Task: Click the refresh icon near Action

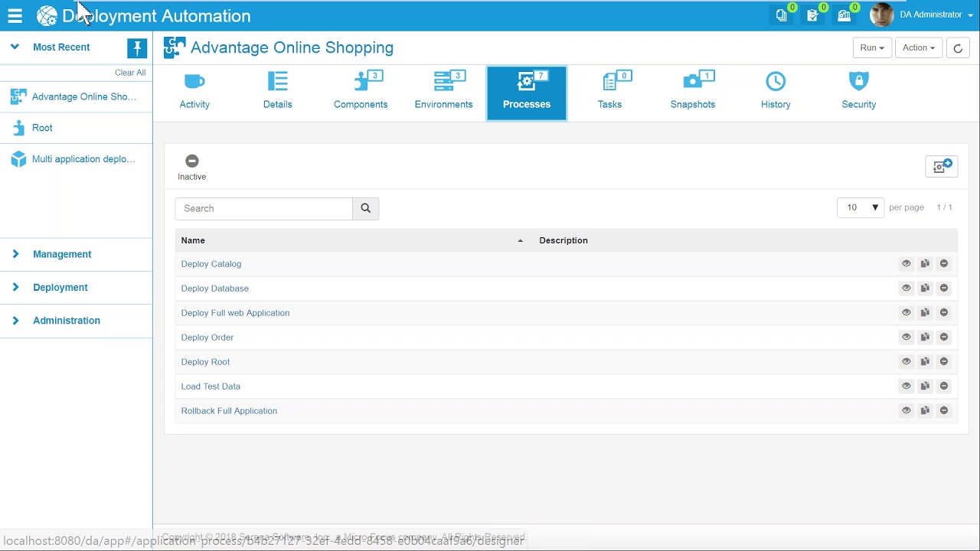Action: [957, 47]
